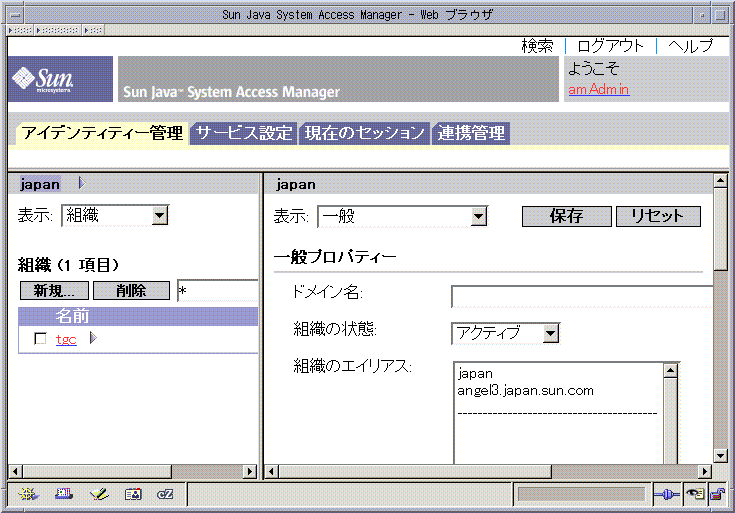
Task: Click the right pane vertical scrollbar thumb
Action: (x=720, y=230)
